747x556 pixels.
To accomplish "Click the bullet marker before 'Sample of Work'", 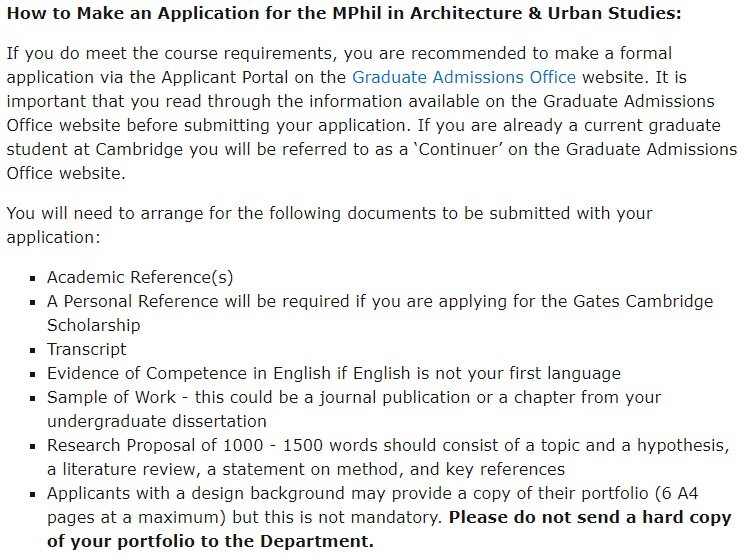I will [32, 398].
